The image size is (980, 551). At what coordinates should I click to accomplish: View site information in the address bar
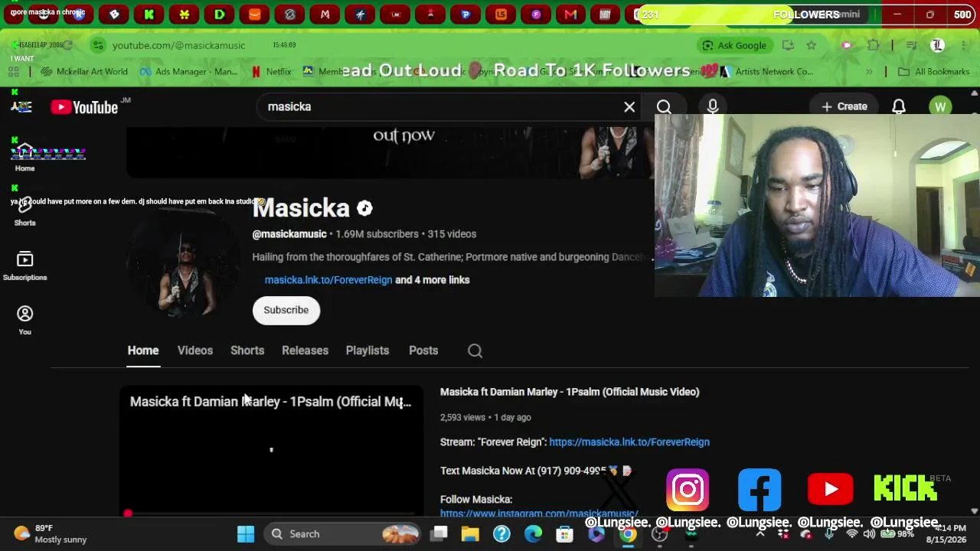click(x=98, y=45)
